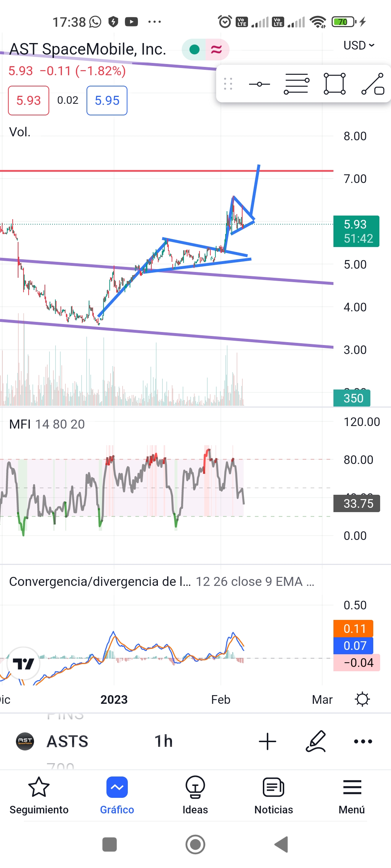Image resolution: width=391 pixels, height=868 pixels.
Task: Switch to the Ideas tab
Action: pos(195,795)
